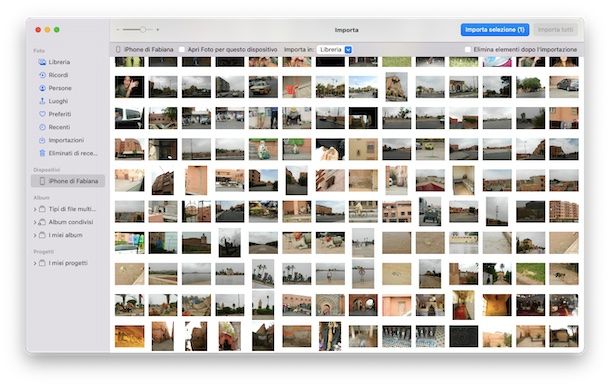The height and width of the screenshot is (387, 610).
Task: Expand I miei progetti disclosure chevron
Action: (35, 263)
